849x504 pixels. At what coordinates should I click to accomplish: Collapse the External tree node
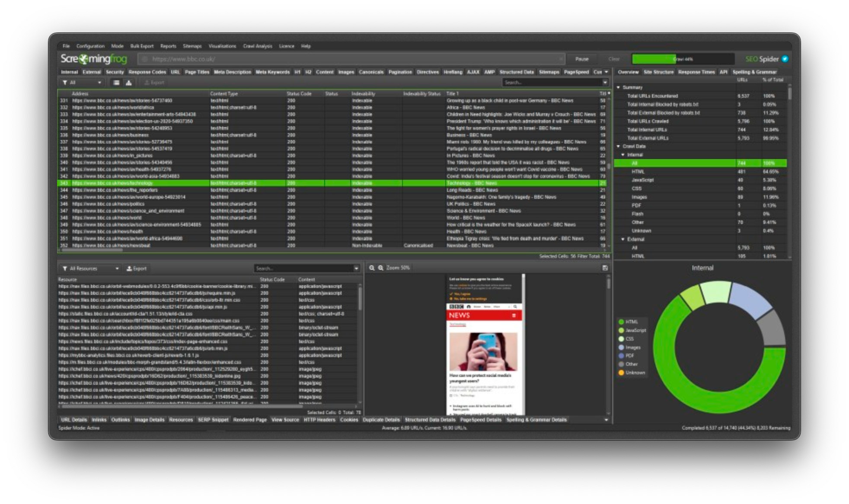tap(623, 239)
